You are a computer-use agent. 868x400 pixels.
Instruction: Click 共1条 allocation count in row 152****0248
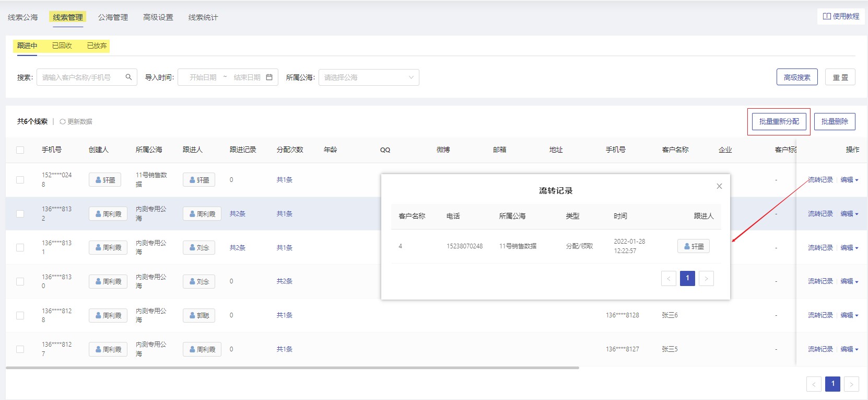point(285,180)
